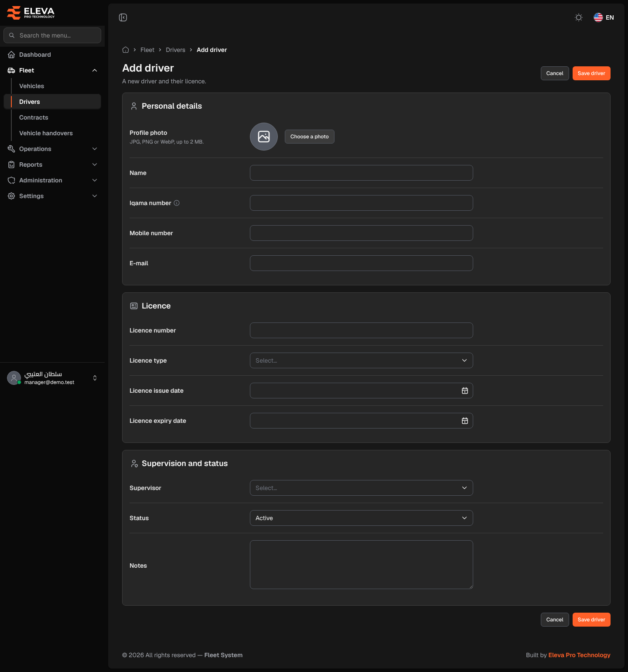Open calendar for Licence expiry date
This screenshot has width=628, height=672.
click(x=465, y=421)
